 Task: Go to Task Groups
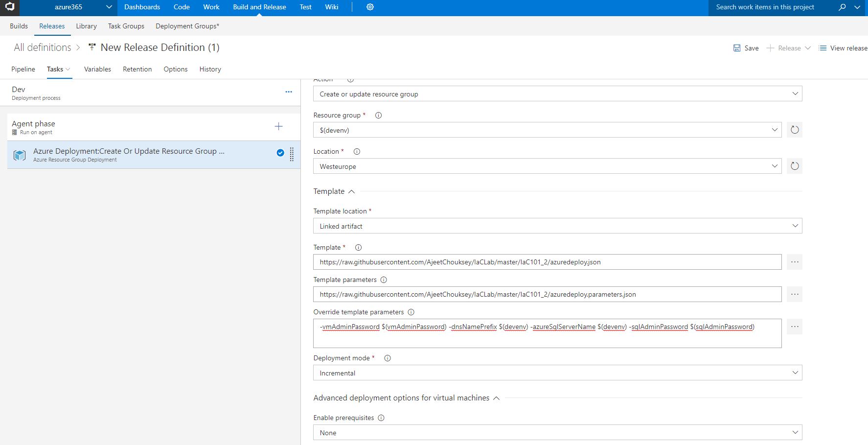tap(126, 26)
